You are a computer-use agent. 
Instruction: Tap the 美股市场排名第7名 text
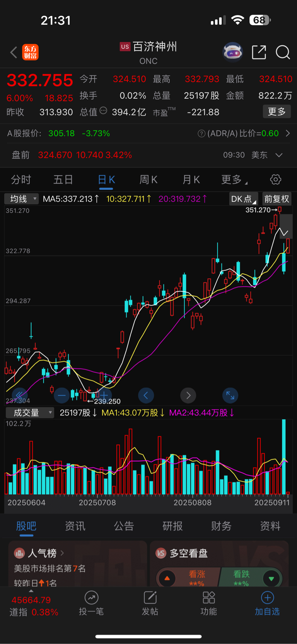click(x=50, y=569)
